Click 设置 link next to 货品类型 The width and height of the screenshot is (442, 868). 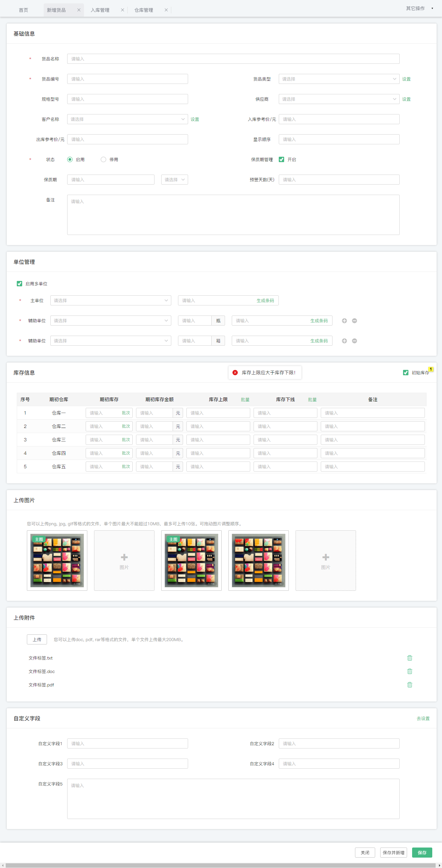point(406,79)
